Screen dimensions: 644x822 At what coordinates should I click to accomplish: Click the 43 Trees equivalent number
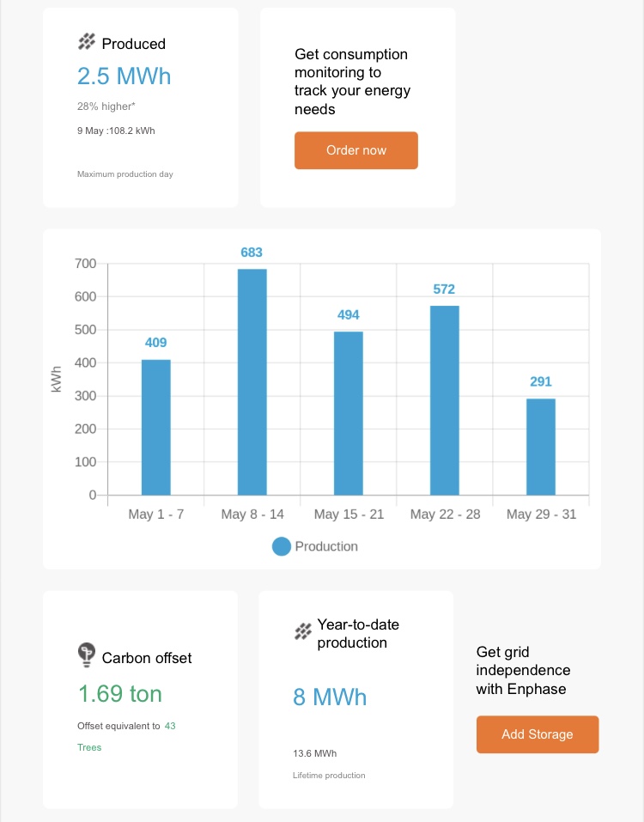pos(170,726)
